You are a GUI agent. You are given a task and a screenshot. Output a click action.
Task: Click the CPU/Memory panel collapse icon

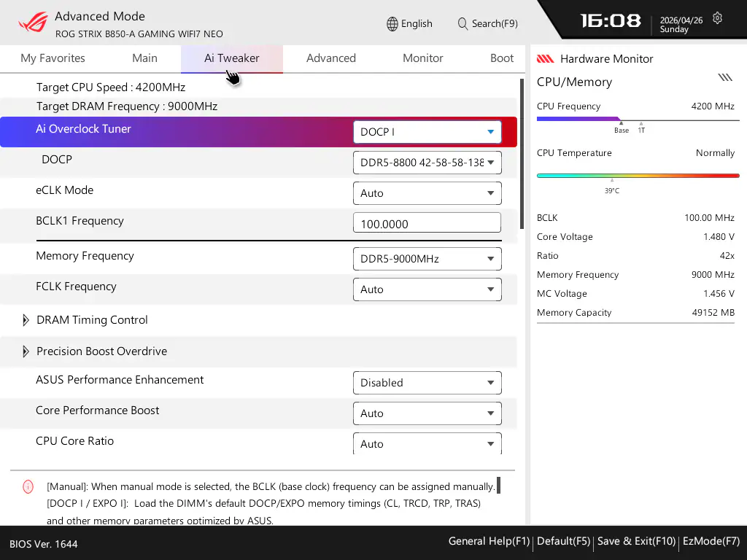(x=725, y=77)
